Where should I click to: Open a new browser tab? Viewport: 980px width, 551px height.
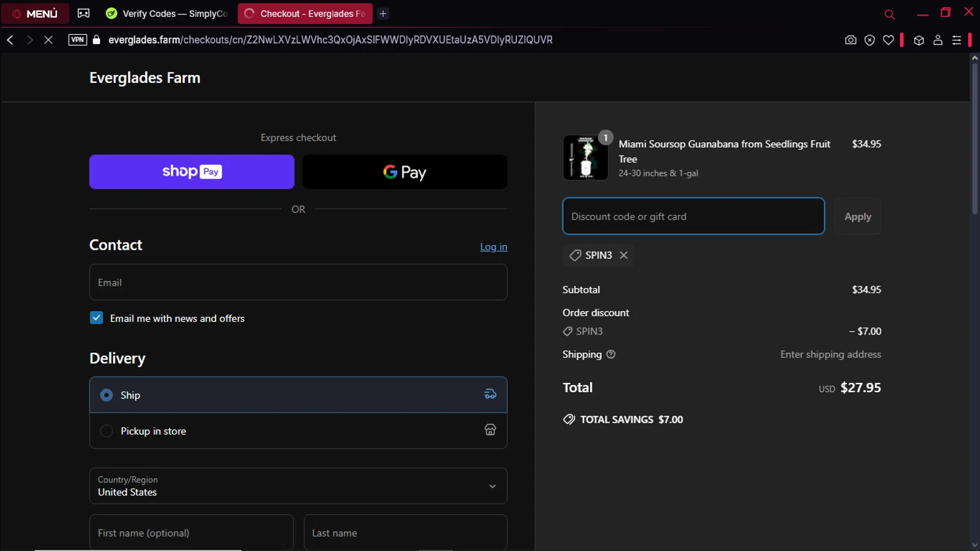point(384,14)
